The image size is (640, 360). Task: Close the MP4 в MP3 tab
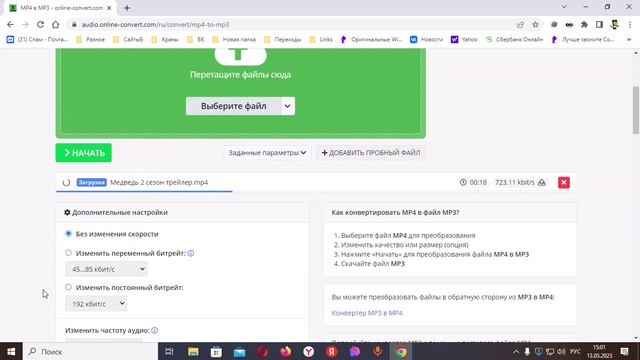pyautogui.click(x=109, y=8)
